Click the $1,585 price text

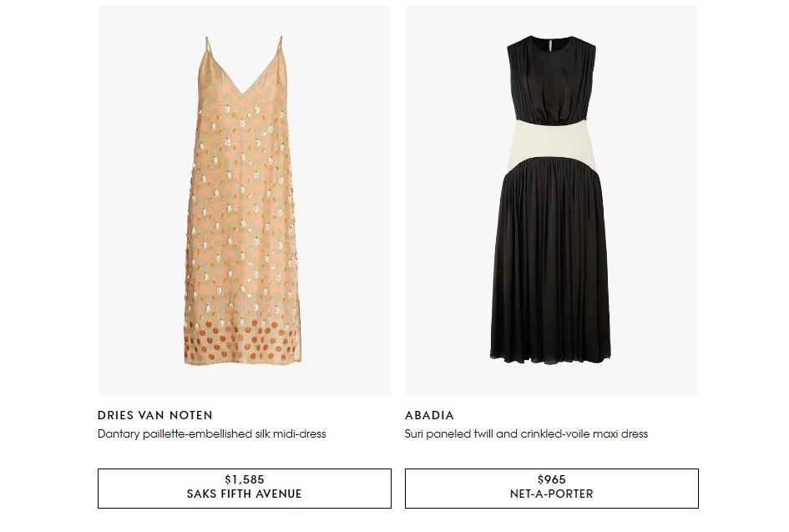click(x=244, y=479)
